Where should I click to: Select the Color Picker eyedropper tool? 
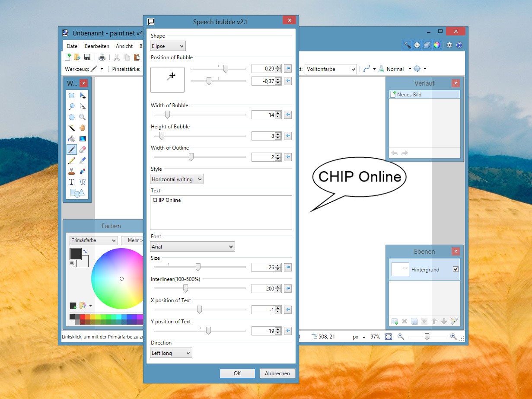[x=83, y=160]
